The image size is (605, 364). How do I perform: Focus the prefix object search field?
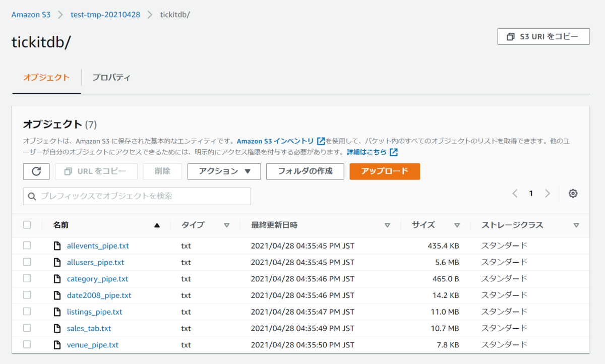pos(137,197)
